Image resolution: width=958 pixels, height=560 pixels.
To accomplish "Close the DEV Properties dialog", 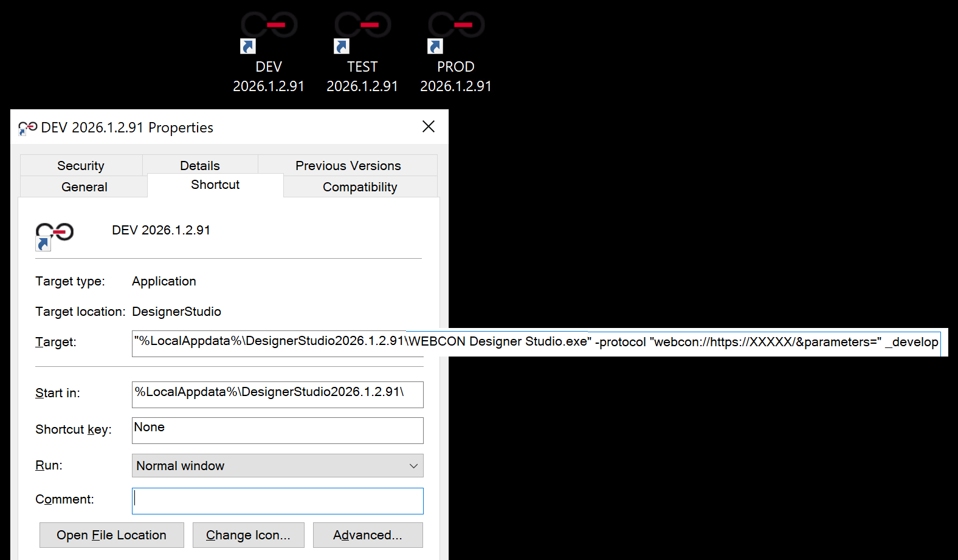I will [429, 126].
